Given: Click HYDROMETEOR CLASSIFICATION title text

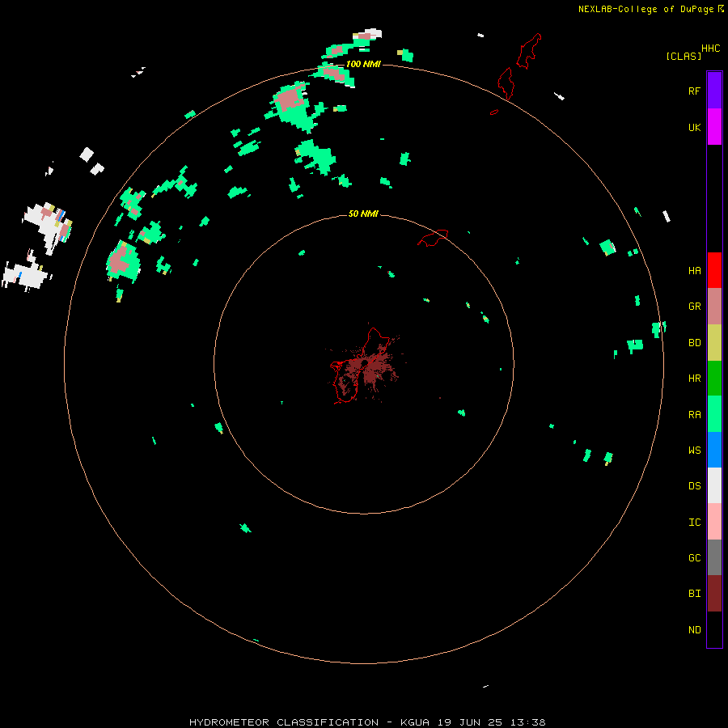Looking at the screenshot, I should [284, 722].
